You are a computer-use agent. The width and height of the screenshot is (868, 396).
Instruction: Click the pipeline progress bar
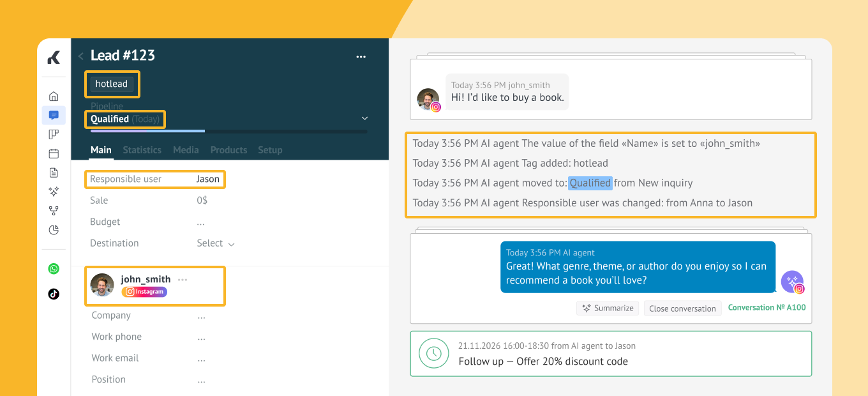click(228, 131)
